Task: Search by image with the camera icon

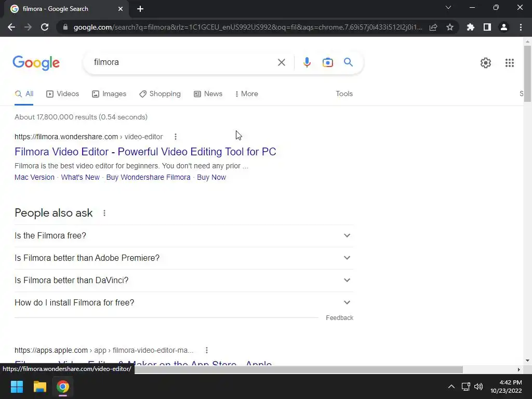Action: [x=328, y=62]
